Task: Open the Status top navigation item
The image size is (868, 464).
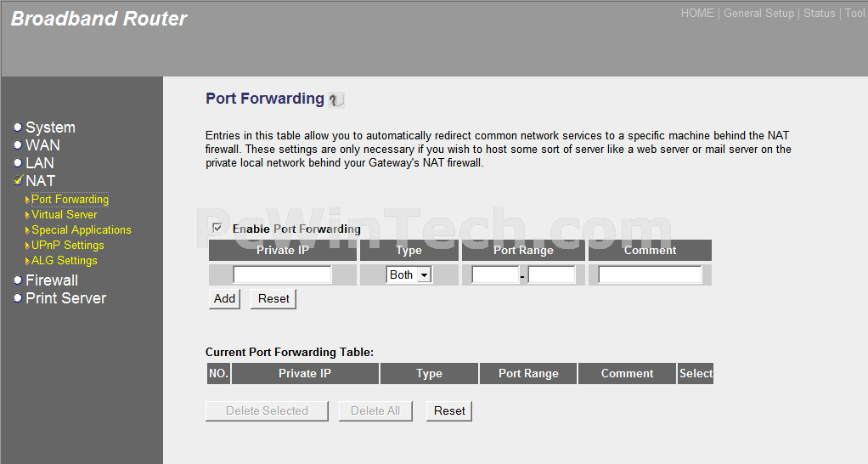Action: (820, 14)
